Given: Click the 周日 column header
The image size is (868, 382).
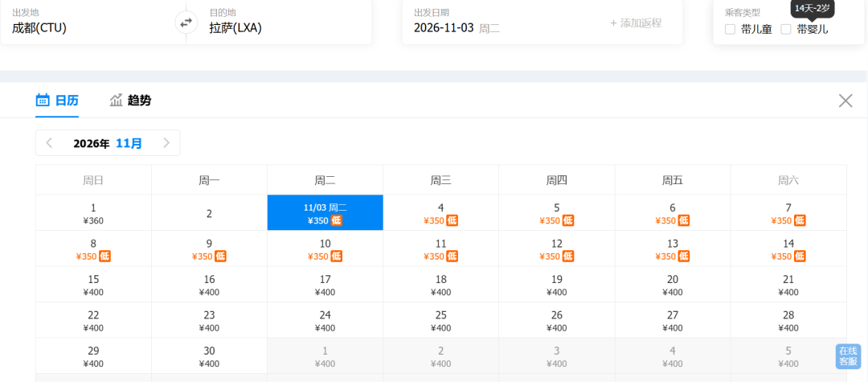Looking at the screenshot, I should click(x=93, y=180).
